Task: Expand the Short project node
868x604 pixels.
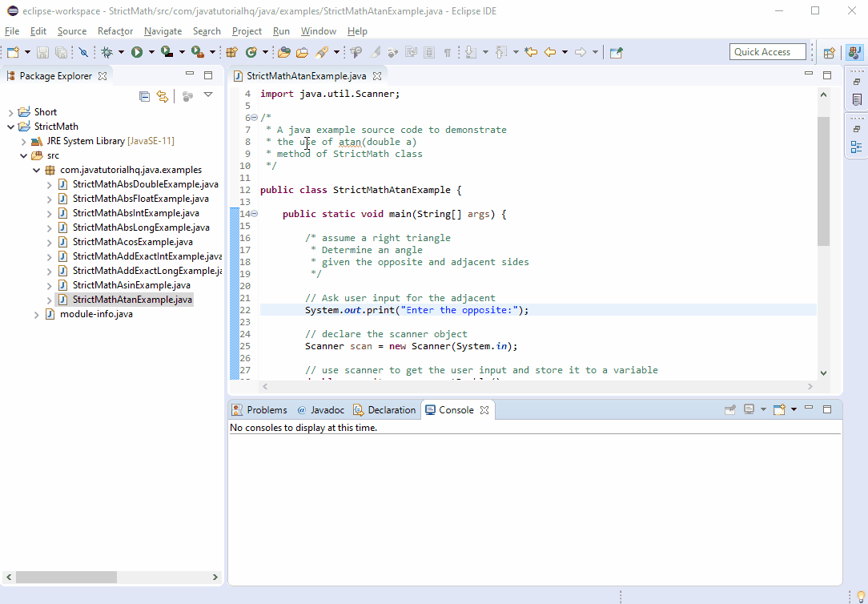Action: point(10,112)
